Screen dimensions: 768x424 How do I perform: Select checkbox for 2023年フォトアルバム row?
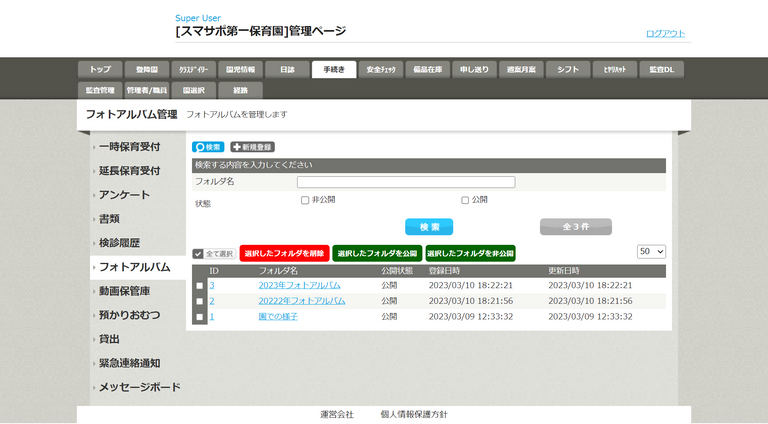[x=199, y=286]
